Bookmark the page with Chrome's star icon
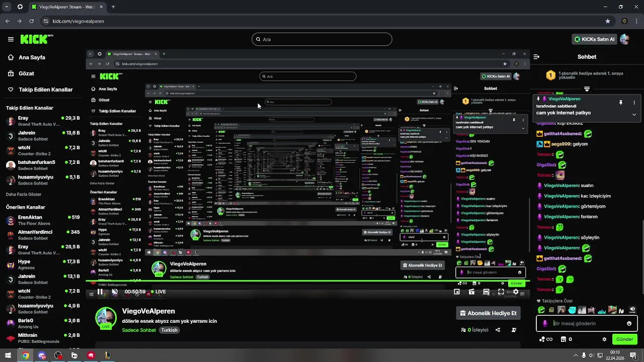Viewport: 644px width, 362px height. 608,21
